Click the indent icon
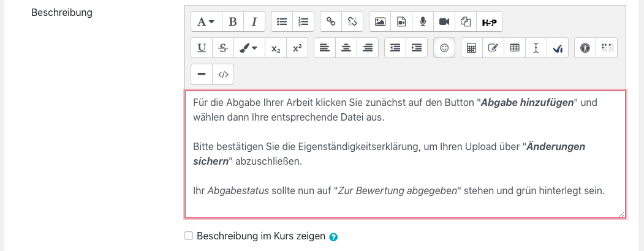The width and height of the screenshot is (644, 251). (x=417, y=48)
